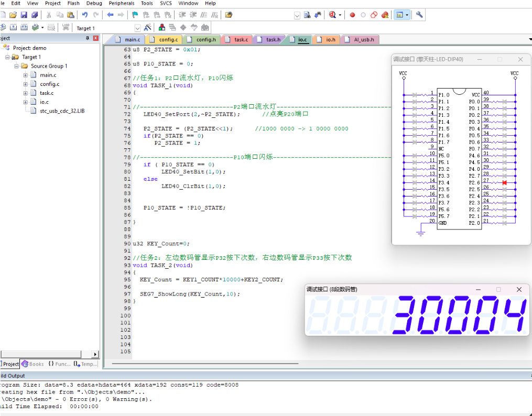Open the window layout dropdown arrow
This screenshot has height=416, width=532.
click(407, 15)
